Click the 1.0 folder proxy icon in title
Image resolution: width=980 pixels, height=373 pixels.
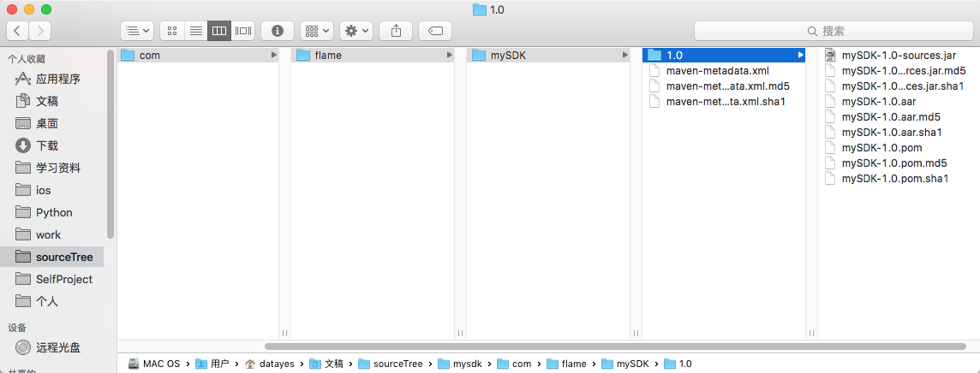point(479,9)
